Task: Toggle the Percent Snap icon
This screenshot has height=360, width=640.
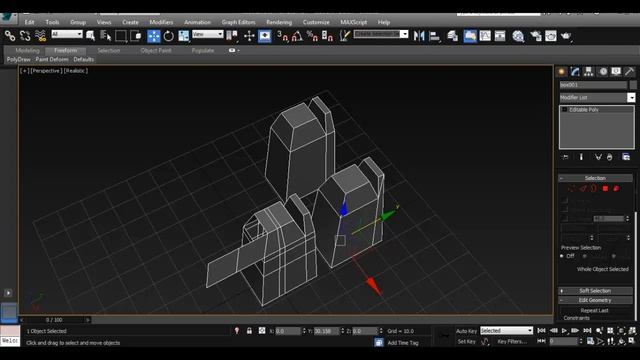Action: [312, 36]
